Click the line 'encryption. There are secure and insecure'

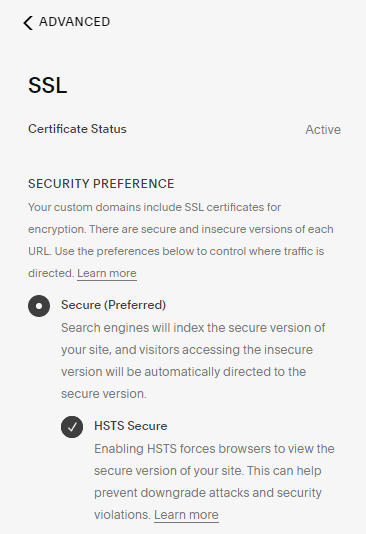coord(181,229)
